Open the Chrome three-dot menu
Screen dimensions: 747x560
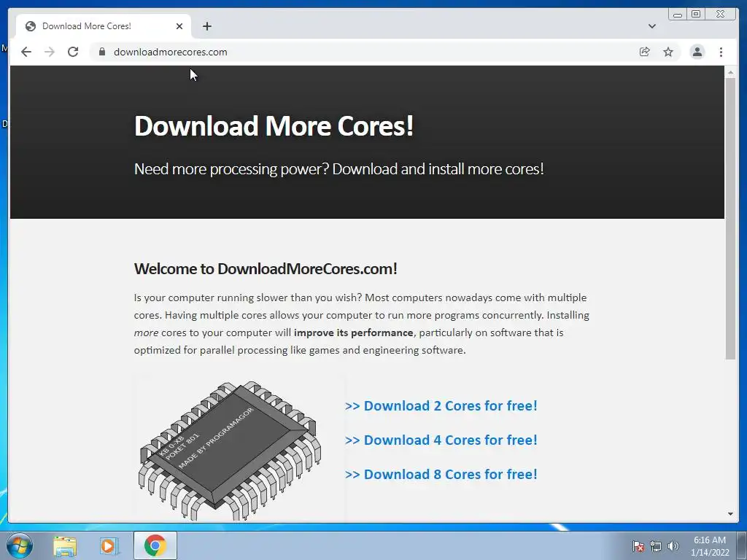[x=721, y=52]
